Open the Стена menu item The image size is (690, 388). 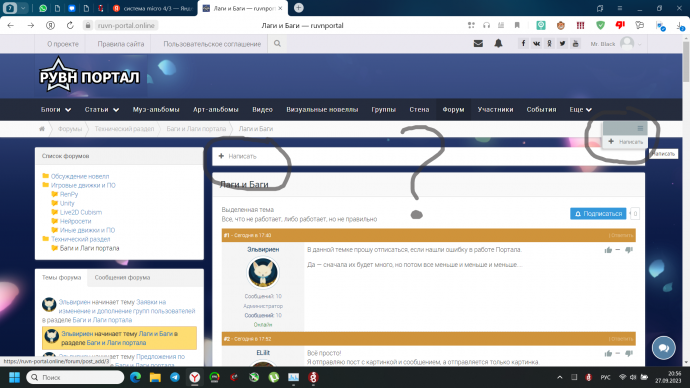click(x=419, y=110)
